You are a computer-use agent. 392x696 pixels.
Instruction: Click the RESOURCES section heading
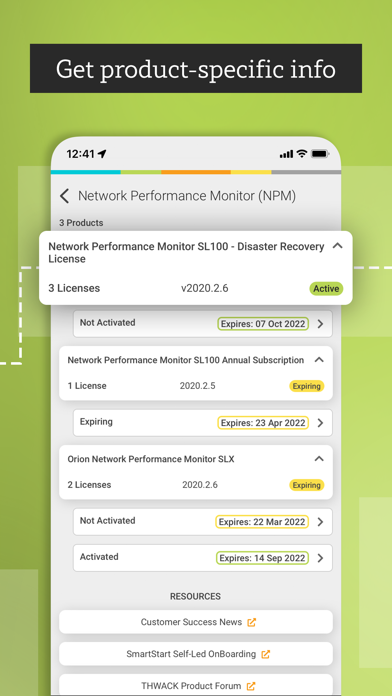coord(195,596)
